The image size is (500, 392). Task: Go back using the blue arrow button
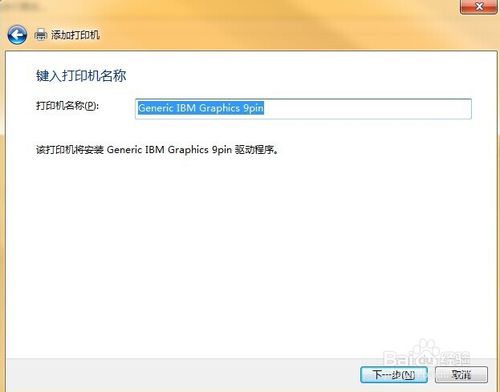pyautogui.click(x=17, y=35)
